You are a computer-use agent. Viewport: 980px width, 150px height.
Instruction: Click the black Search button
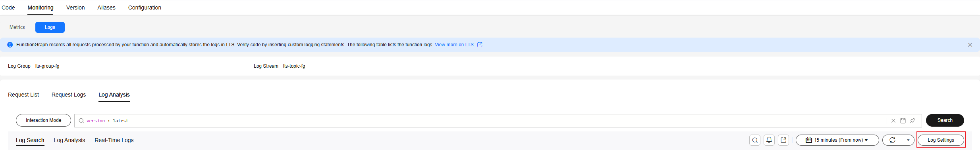(x=945, y=120)
